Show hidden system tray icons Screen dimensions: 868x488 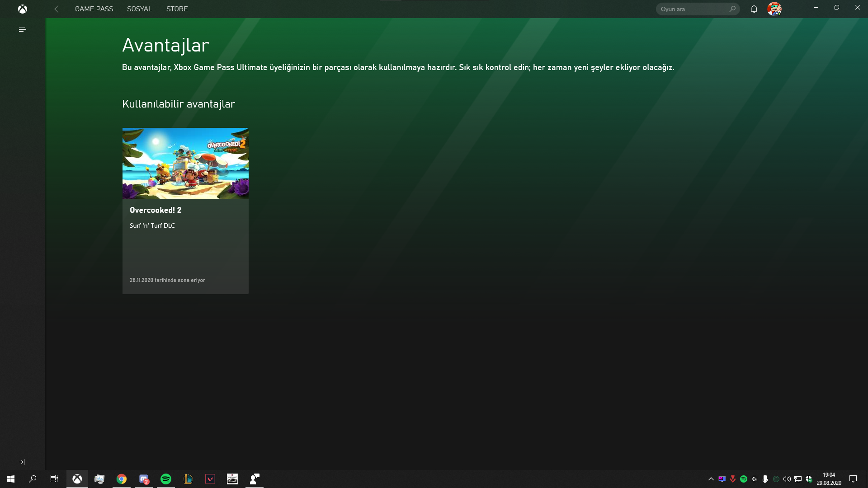711,479
